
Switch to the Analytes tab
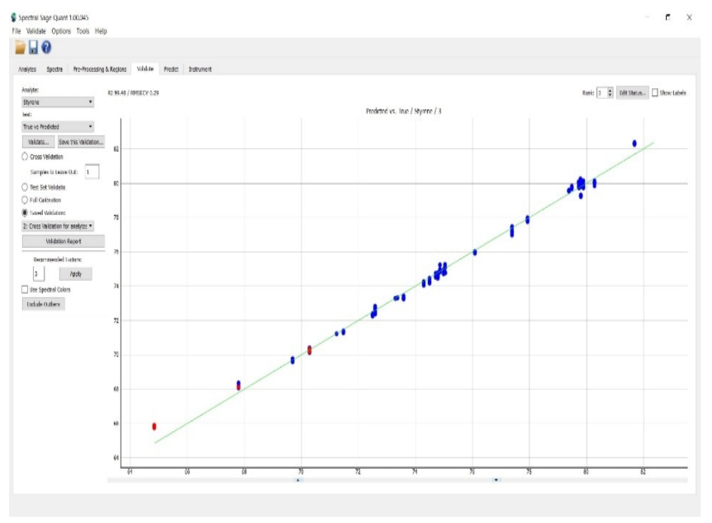(x=27, y=69)
